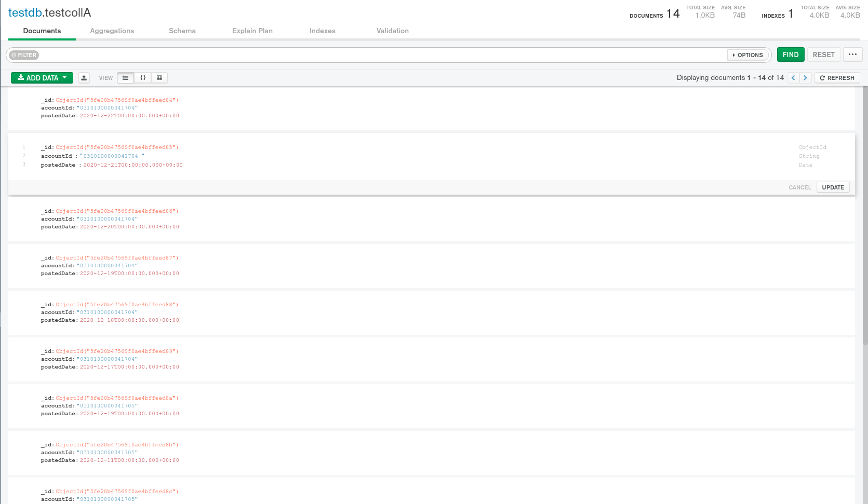
Task: Click Update to save document
Action: click(x=833, y=187)
